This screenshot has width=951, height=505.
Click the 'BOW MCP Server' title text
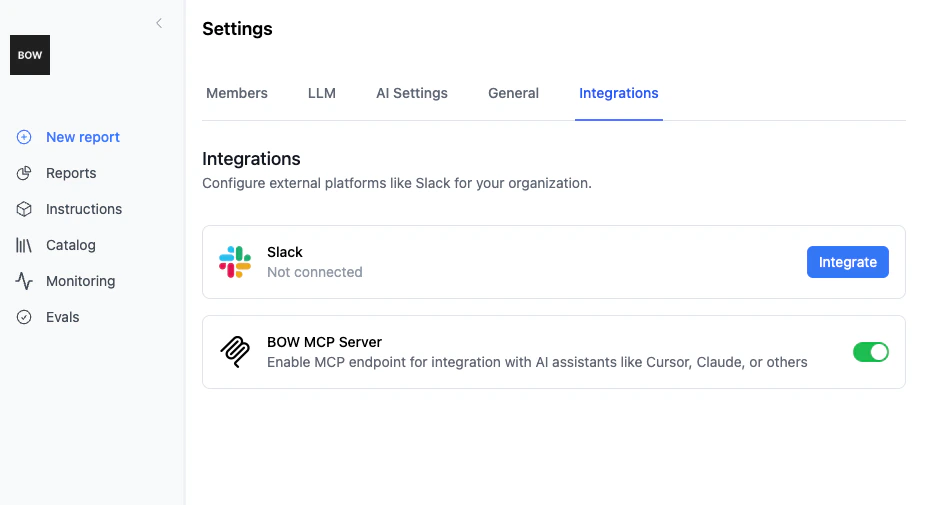[x=324, y=342]
